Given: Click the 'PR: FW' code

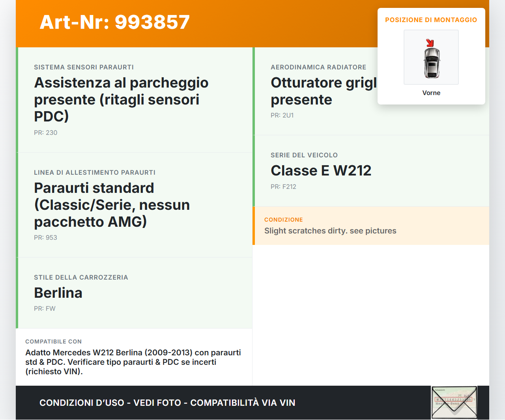Looking at the screenshot, I should click(x=45, y=309).
